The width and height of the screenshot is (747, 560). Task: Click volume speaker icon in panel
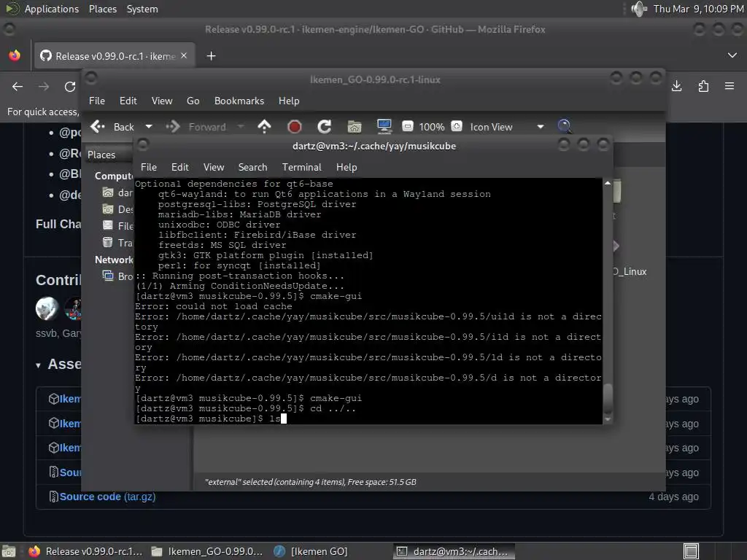tap(639, 9)
